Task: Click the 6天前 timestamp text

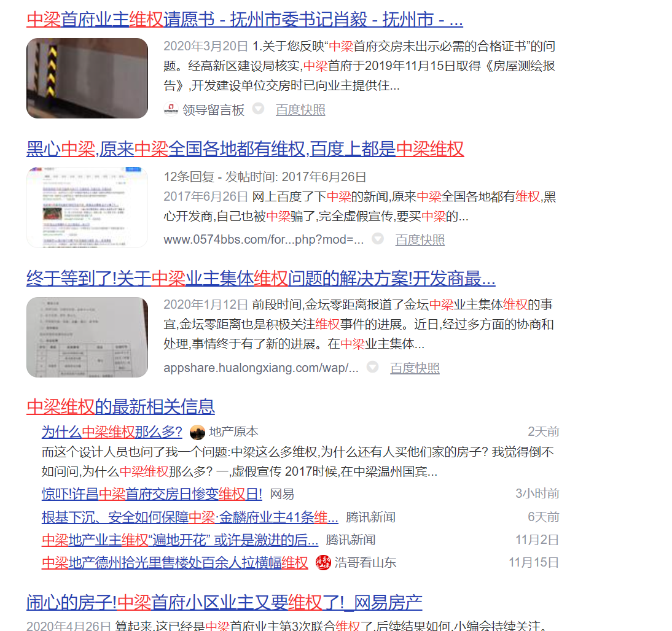Action: click(x=544, y=517)
